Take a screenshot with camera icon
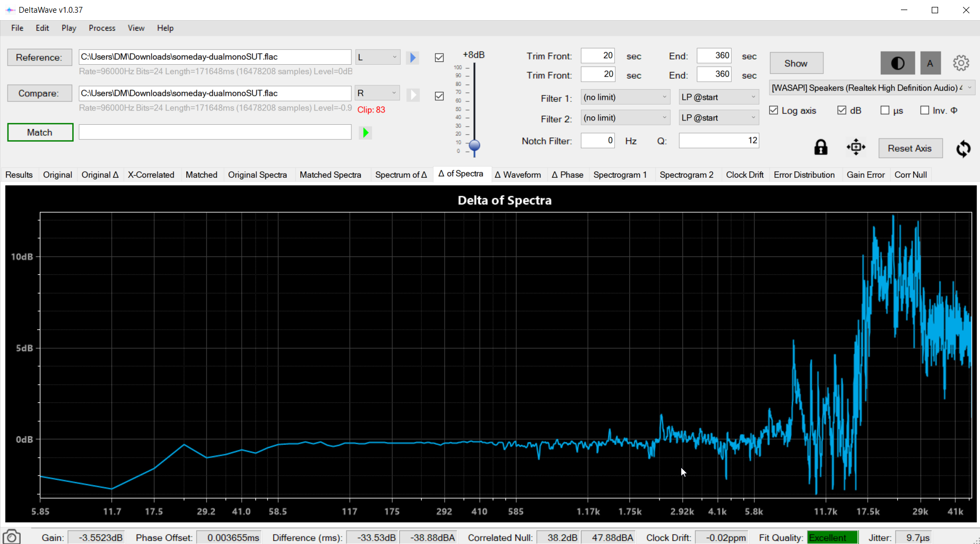 [x=12, y=537]
